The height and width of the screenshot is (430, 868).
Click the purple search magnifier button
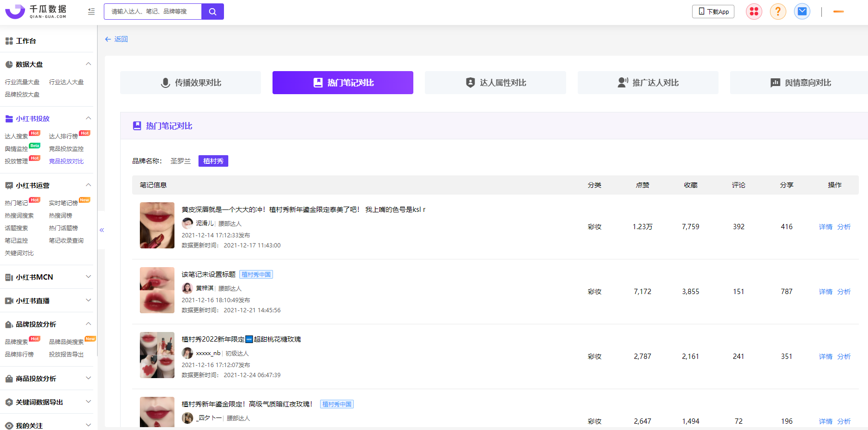tap(212, 12)
